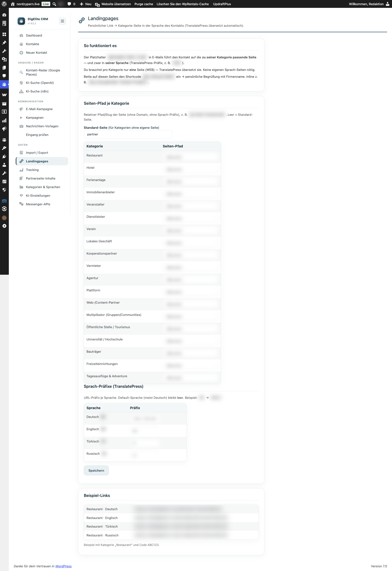Open the WordPress logo menu

(x=4, y=4)
